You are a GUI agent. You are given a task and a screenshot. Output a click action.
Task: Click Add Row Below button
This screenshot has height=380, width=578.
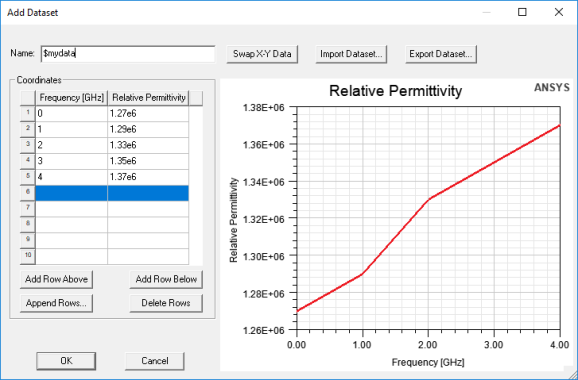[166, 279]
